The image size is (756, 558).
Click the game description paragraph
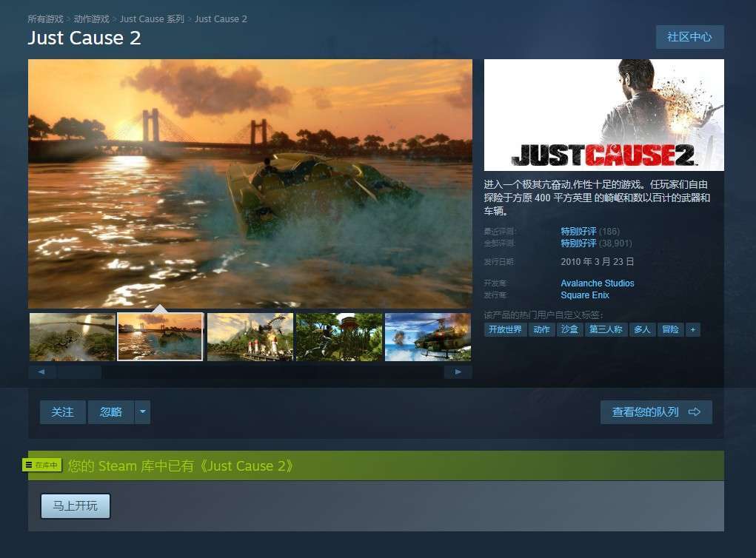click(x=597, y=198)
